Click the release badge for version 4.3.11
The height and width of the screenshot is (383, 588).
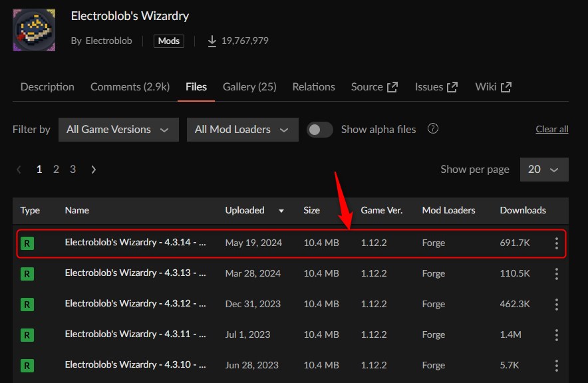tap(27, 335)
